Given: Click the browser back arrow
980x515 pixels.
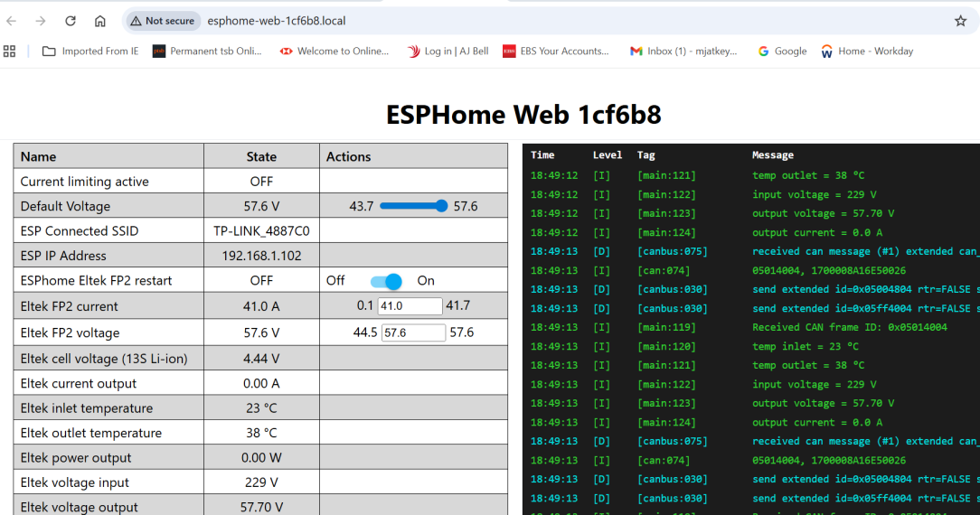Looking at the screenshot, I should tap(11, 21).
